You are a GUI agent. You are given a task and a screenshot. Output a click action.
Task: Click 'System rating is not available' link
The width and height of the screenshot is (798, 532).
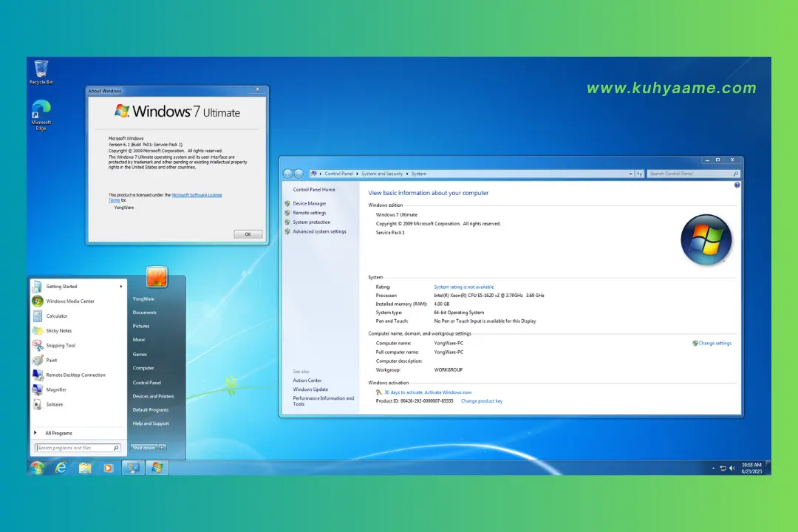tap(463, 287)
